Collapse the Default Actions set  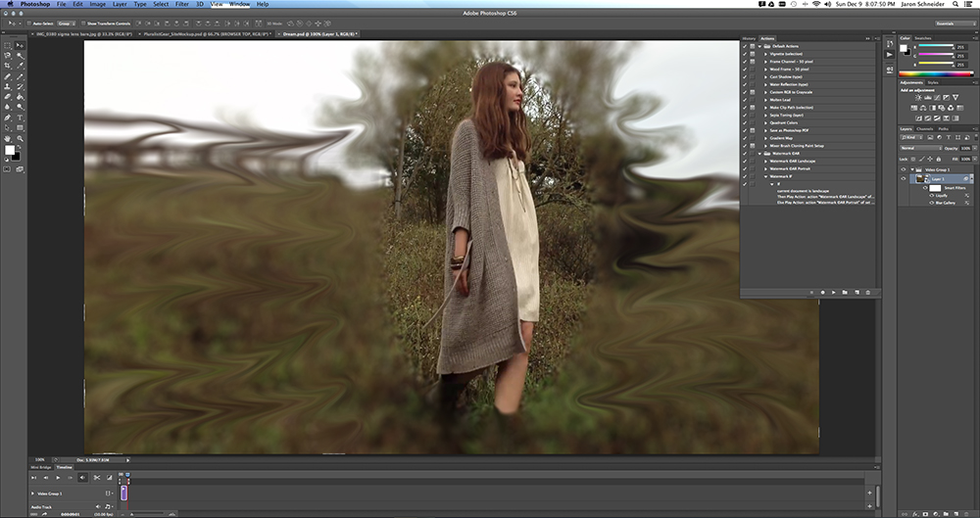[x=759, y=46]
